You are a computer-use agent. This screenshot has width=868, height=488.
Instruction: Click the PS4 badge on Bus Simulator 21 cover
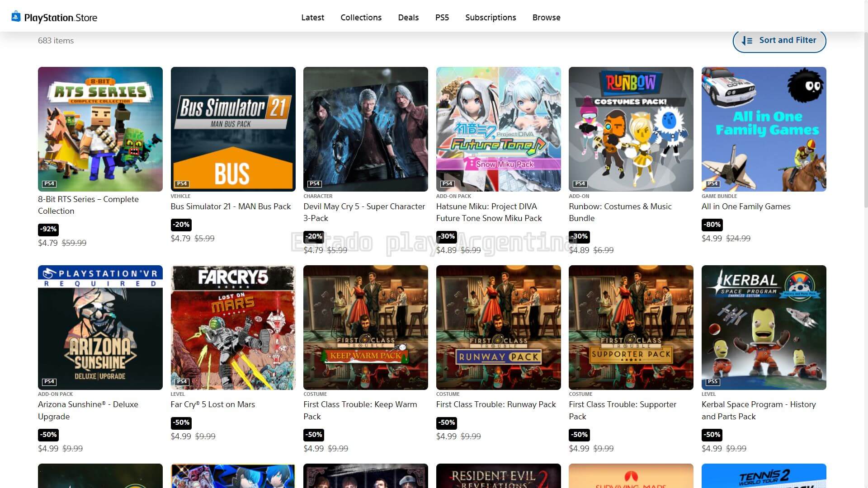coord(182,183)
